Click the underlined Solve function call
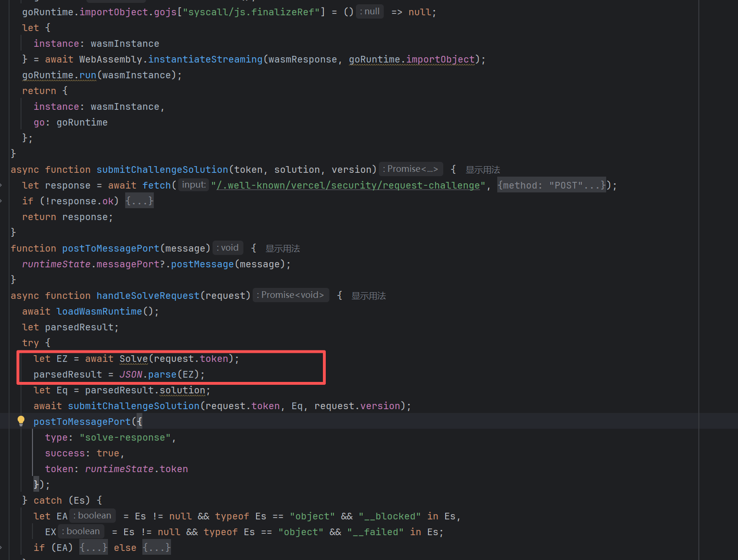 [134, 359]
